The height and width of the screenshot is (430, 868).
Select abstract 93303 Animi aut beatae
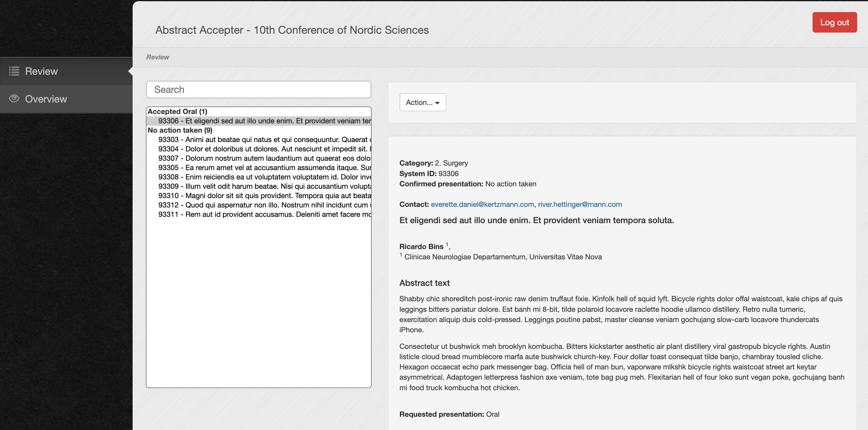tap(259, 140)
